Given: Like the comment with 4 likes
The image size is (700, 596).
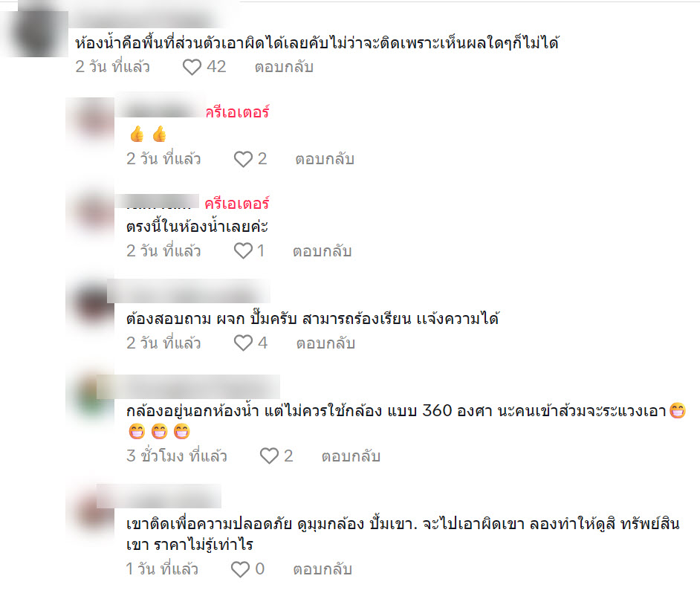Looking at the screenshot, I should click(x=243, y=343).
